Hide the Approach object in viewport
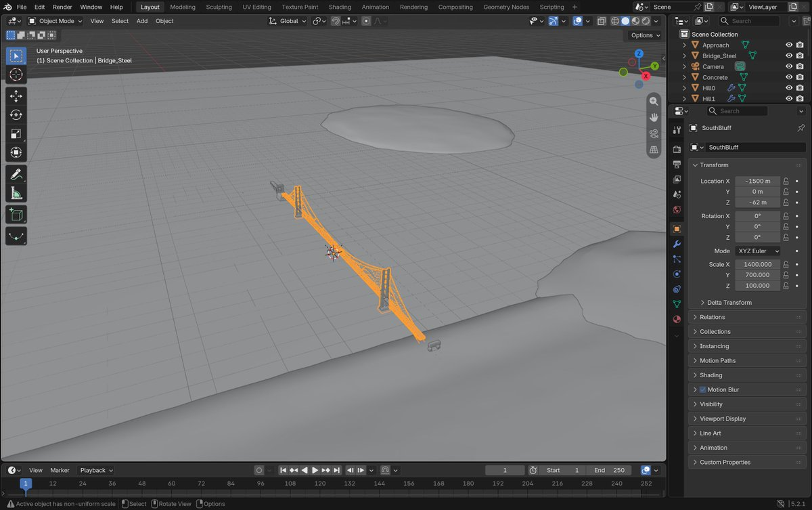The image size is (812, 510). click(x=789, y=45)
